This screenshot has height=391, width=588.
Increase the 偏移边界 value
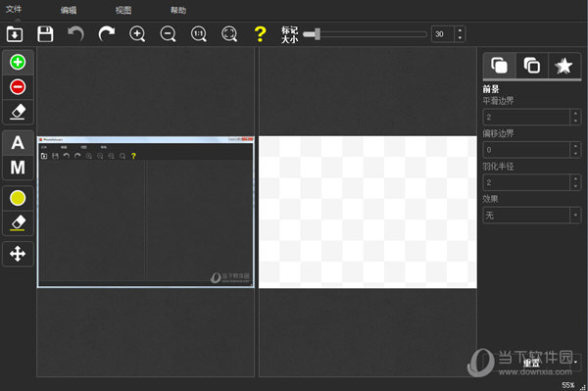coord(575,146)
